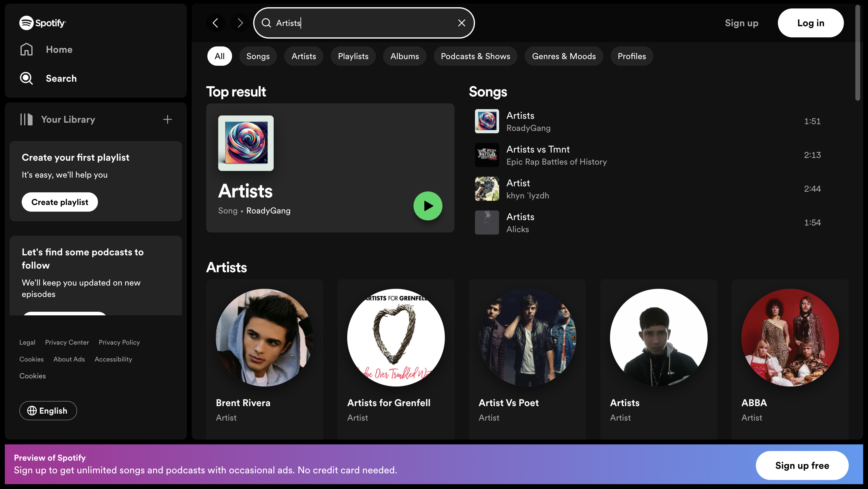Screen dimensions: 868x489
Task: Click the Spotify logo
Action: (x=42, y=23)
